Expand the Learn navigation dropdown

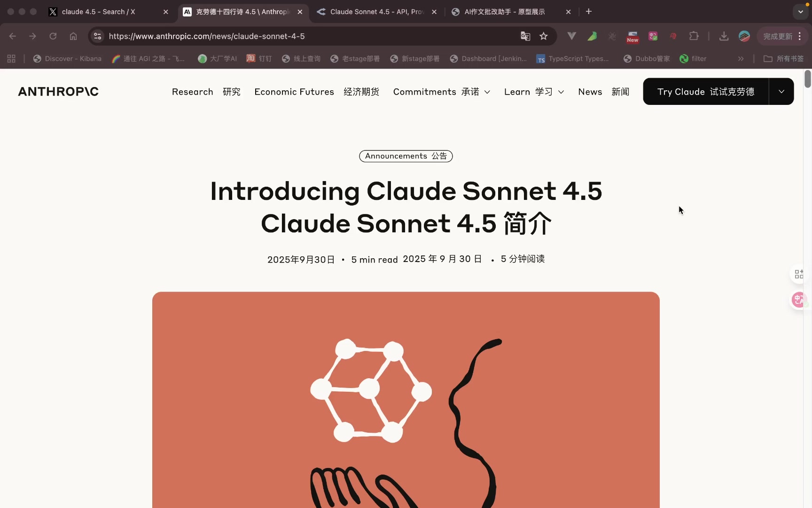click(x=534, y=92)
